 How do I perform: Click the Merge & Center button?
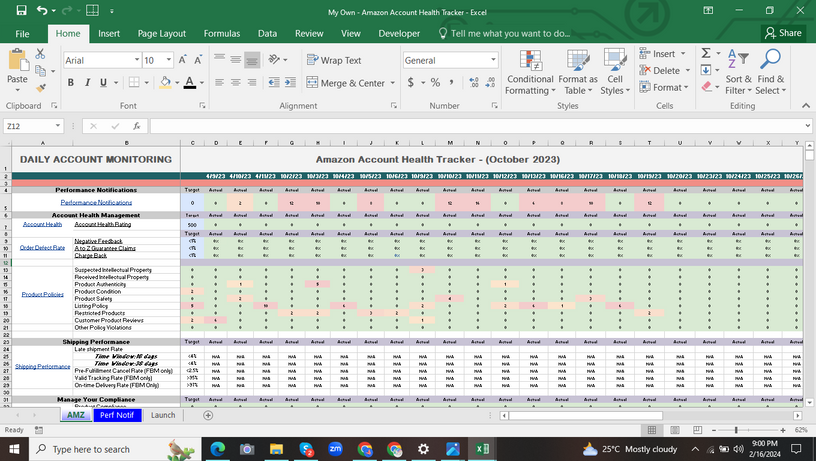click(346, 83)
